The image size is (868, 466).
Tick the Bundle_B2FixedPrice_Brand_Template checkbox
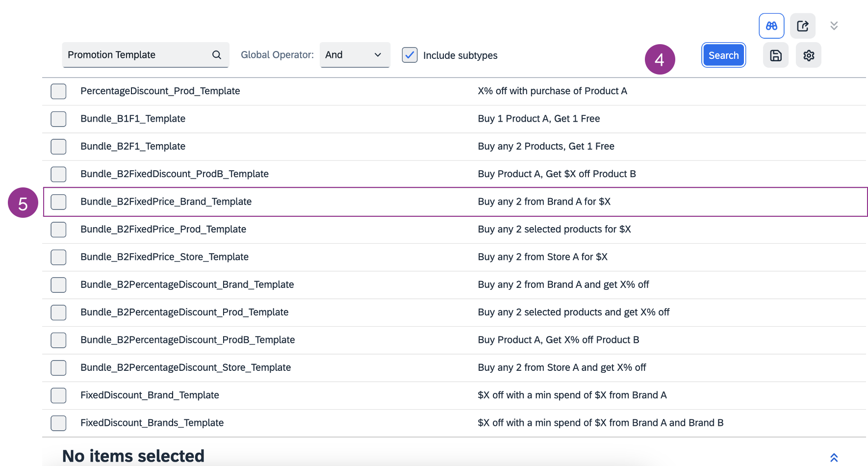pyautogui.click(x=58, y=202)
